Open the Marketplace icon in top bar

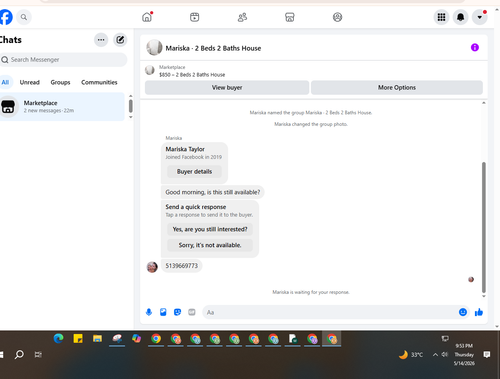pos(290,17)
